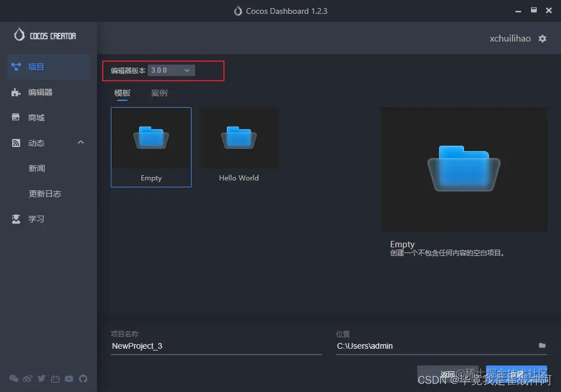Image resolution: width=561 pixels, height=392 pixels.
Task: Select the Empty project template
Action: tap(151, 147)
